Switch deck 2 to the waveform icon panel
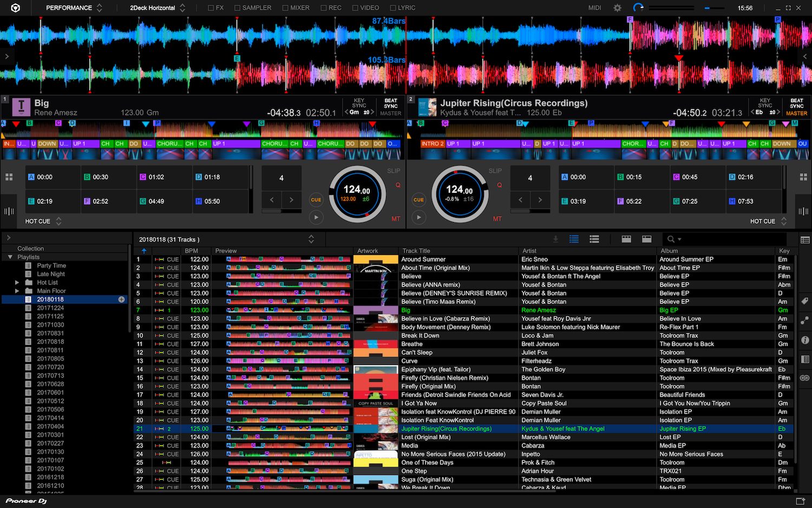This screenshot has width=812, height=508. click(803, 211)
